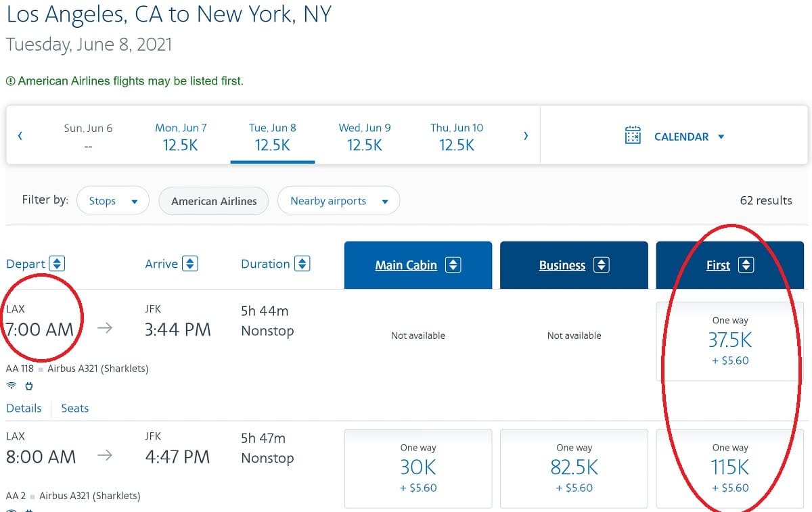Open the calendar icon

point(633,135)
